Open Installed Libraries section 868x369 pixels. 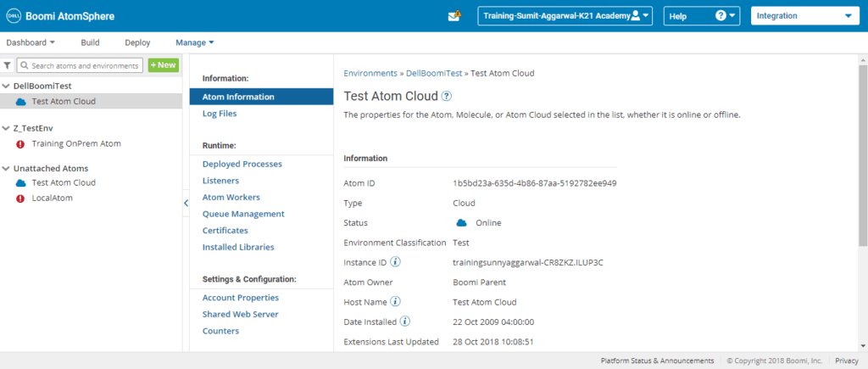pyautogui.click(x=238, y=247)
